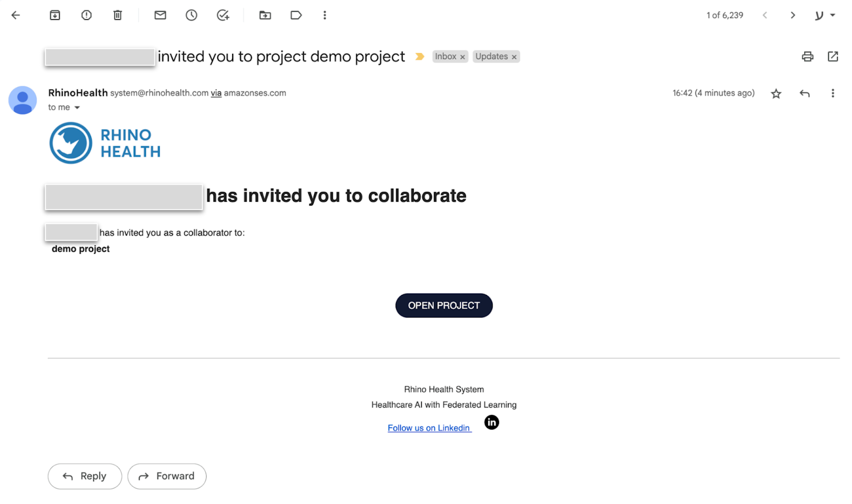This screenshot has width=852, height=504.
Task: Print this email conversation
Action: click(x=808, y=56)
